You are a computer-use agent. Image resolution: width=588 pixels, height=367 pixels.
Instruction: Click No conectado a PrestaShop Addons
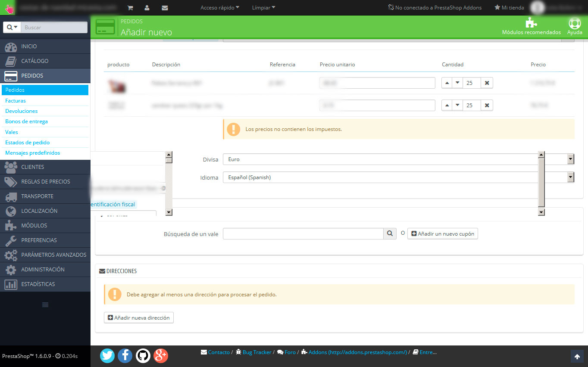435,8
